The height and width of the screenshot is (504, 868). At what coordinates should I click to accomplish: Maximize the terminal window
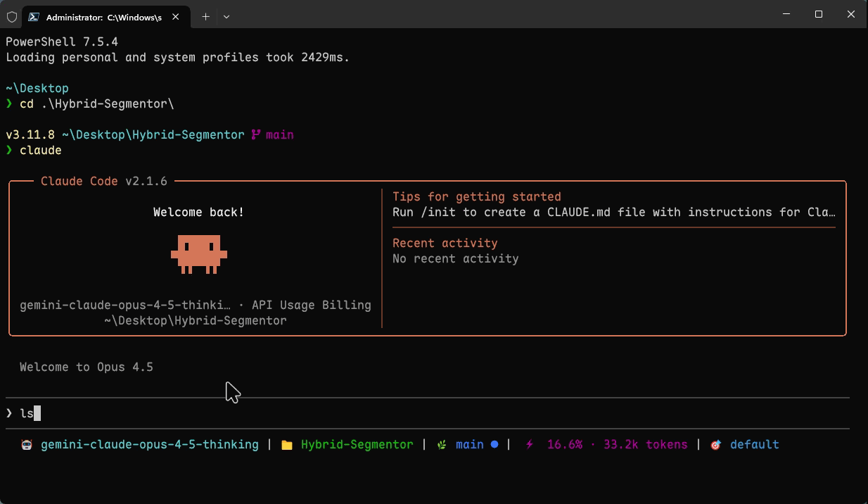click(819, 14)
